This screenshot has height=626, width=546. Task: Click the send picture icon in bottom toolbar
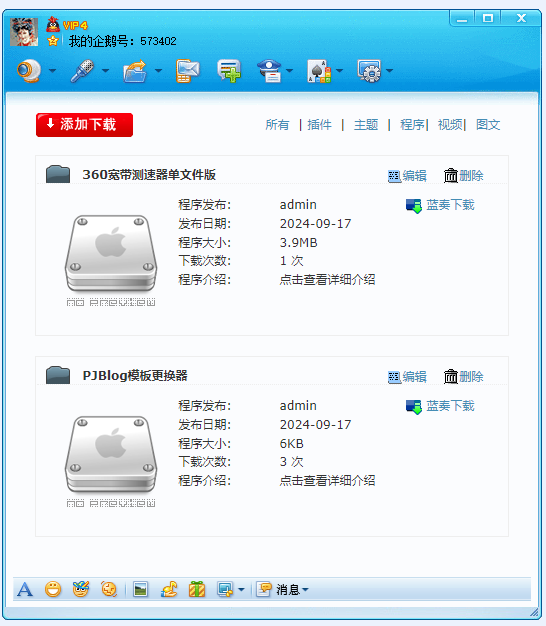(140, 589)
